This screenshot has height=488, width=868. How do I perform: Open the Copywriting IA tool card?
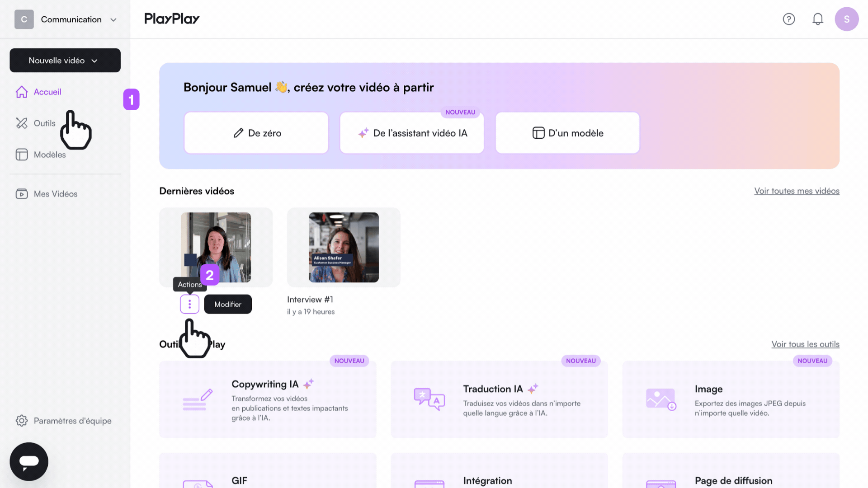(268, 399)
